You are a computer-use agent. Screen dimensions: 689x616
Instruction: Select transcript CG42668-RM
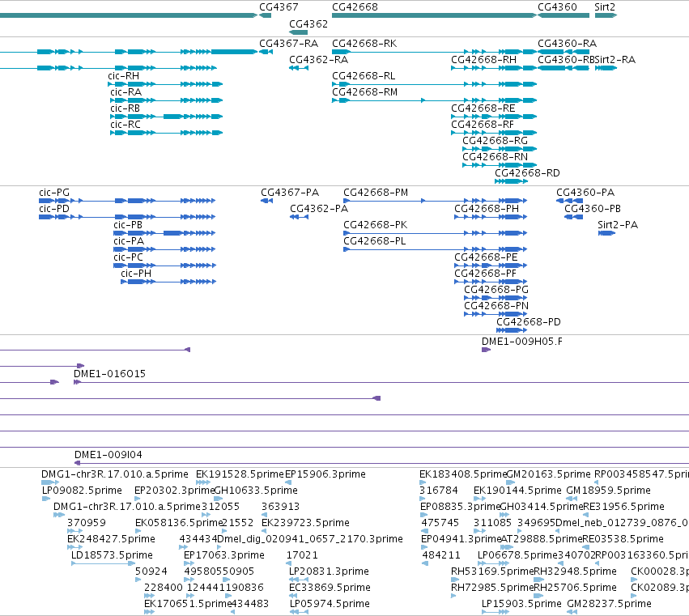(364, 92)
